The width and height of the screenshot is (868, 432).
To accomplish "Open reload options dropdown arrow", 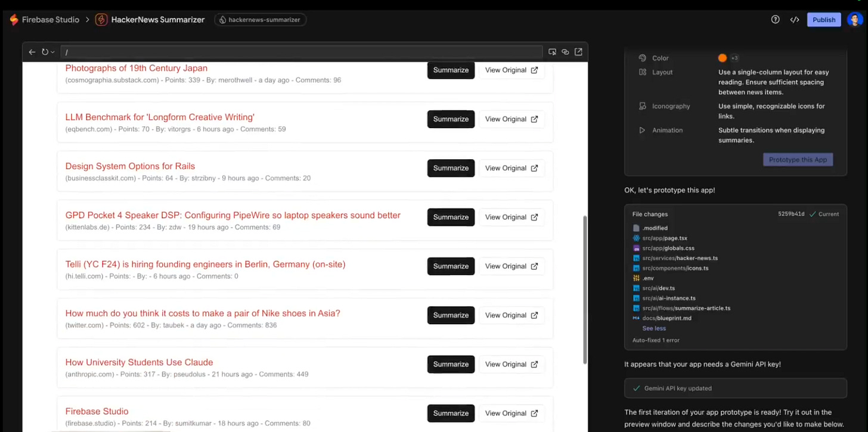I will coord(52,52).
